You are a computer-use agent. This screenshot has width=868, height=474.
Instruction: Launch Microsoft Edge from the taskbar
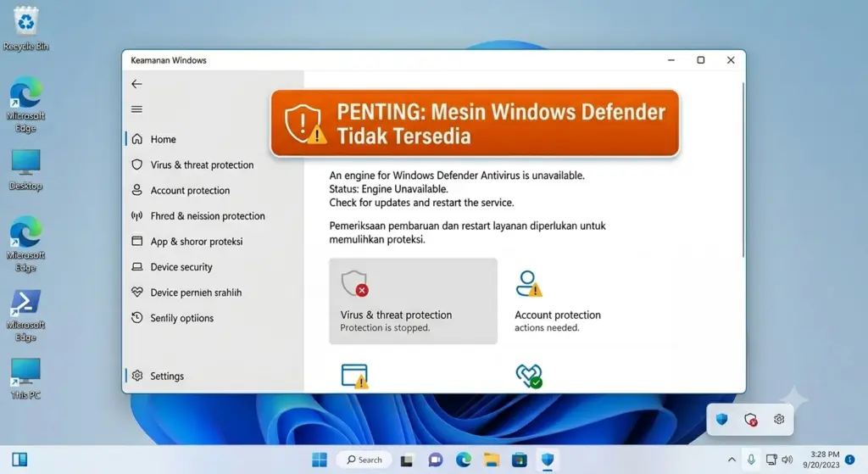tap(464, 460)
